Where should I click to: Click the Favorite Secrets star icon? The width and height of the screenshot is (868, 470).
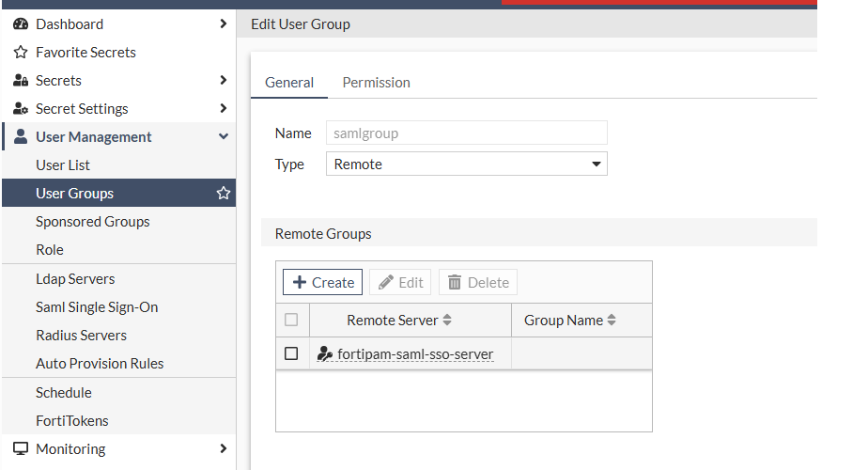[21, 53]
